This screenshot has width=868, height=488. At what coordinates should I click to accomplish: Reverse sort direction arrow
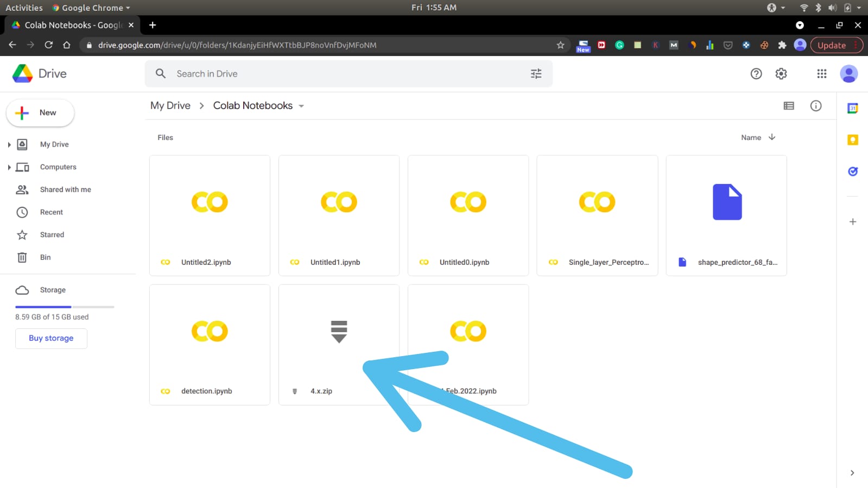(772, 137)
